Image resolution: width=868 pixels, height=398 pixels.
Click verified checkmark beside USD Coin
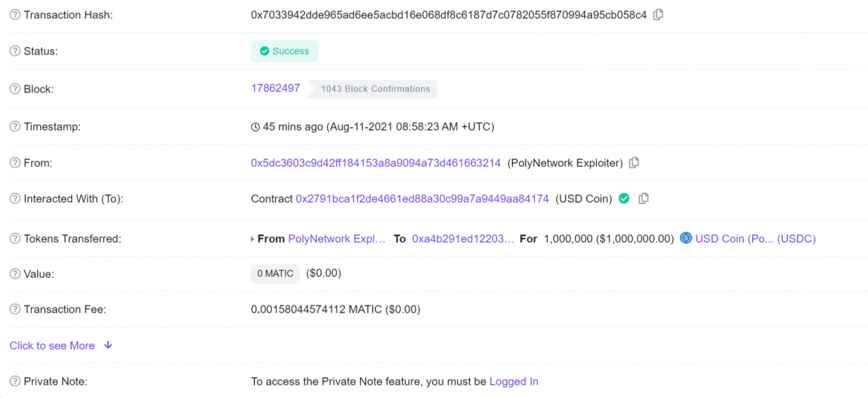point(624,199)
